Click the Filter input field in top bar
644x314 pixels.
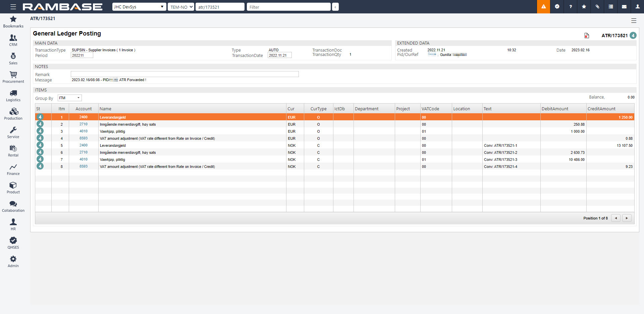[288, 7]
